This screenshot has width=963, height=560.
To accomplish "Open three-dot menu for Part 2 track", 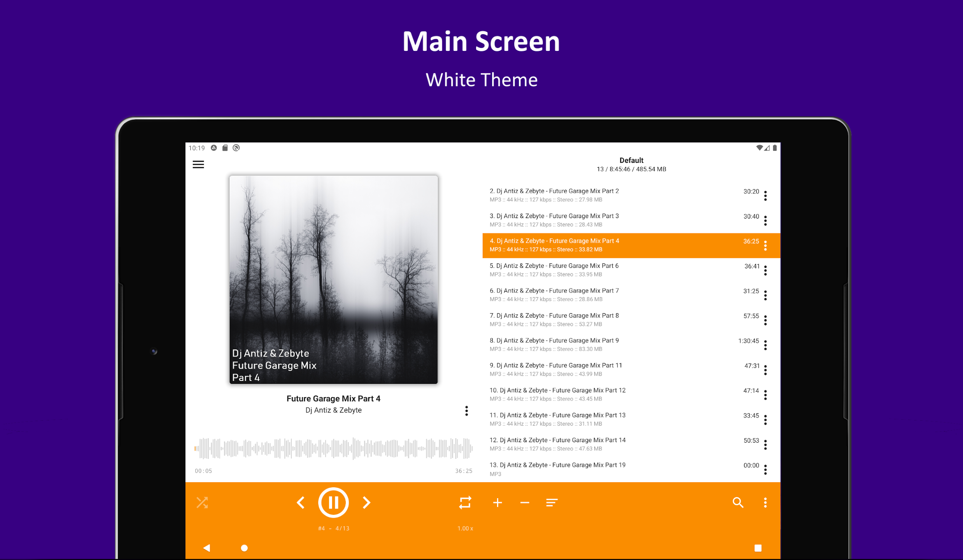I will 765,196.
